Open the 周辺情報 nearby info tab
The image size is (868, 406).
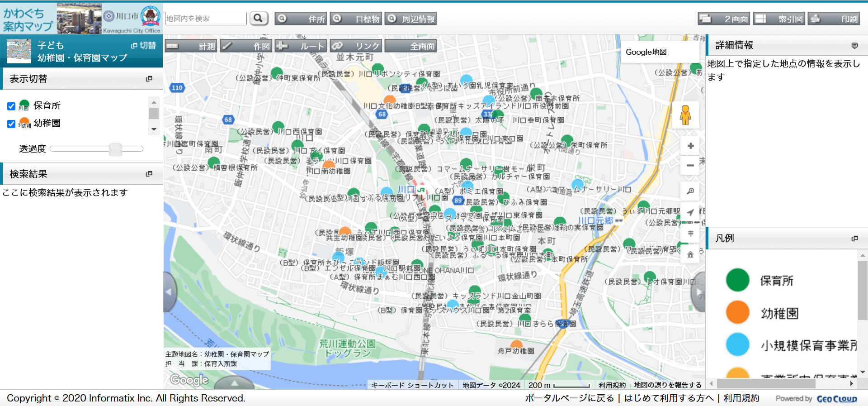click(410, 19)
